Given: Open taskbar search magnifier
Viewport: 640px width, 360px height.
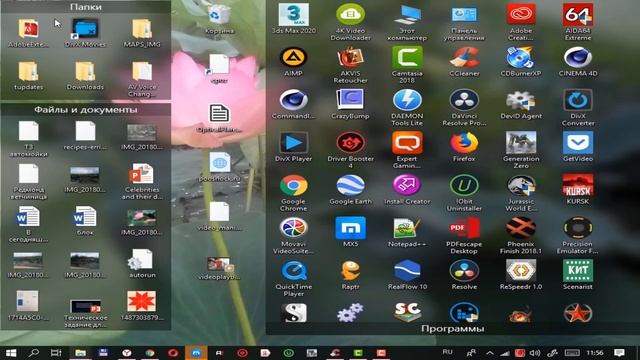Looking at the screenshot, I should 34,353.
